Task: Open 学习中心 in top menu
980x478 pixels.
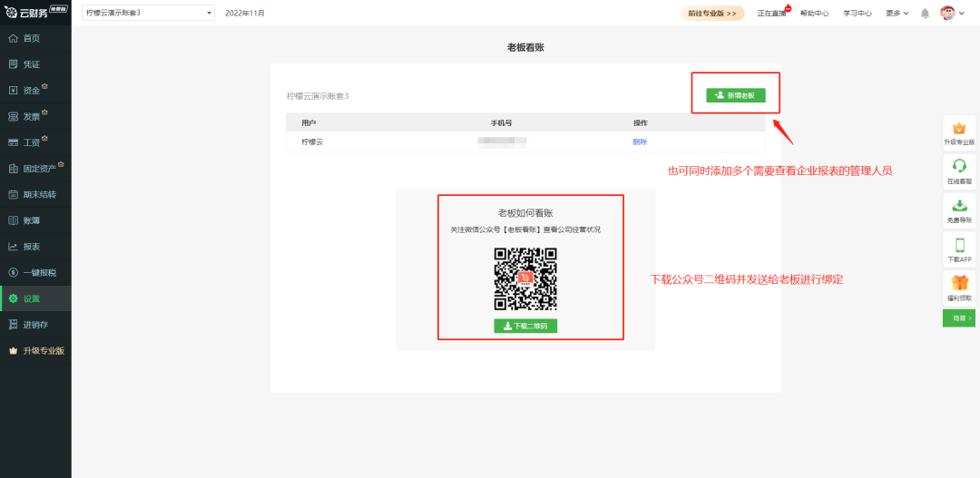Action: [857, 13]
